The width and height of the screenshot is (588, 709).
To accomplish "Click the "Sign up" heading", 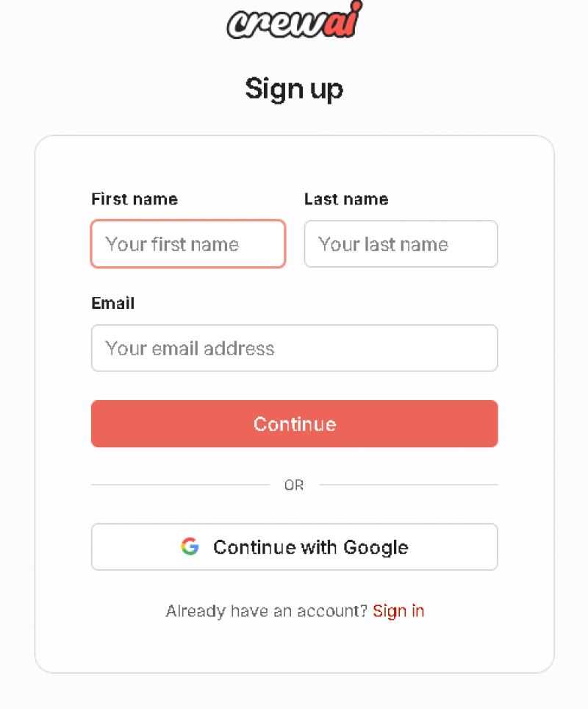I will pyautogui.click(x=294, y=88).
